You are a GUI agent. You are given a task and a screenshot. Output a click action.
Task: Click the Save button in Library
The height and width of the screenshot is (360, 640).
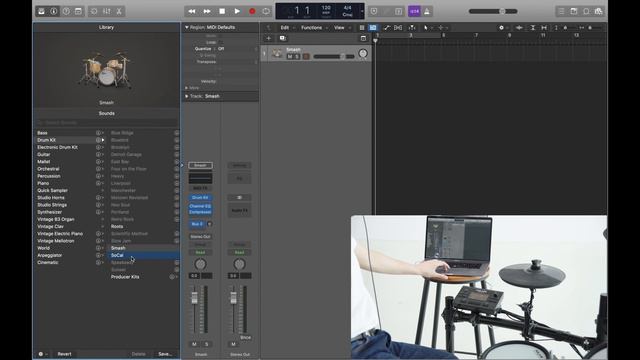click(165, 354)
